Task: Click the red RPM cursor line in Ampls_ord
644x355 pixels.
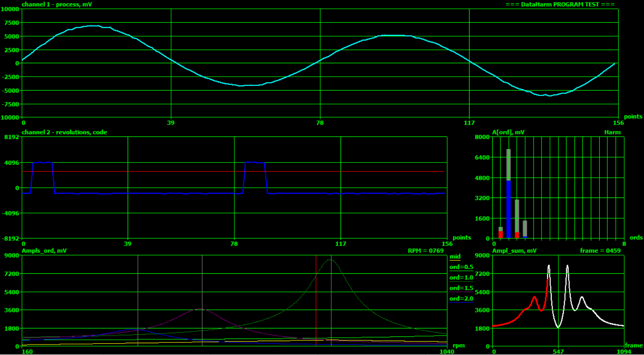Action: [316, 295]
